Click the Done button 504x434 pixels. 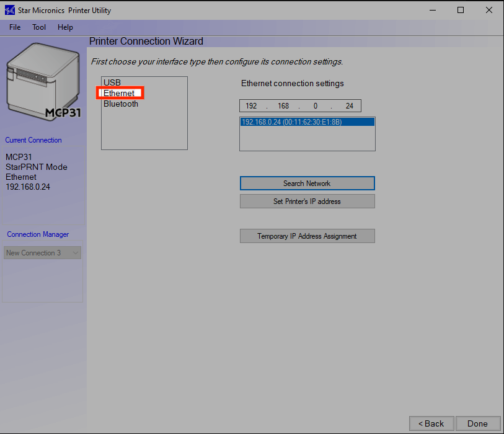click(477, 423)
